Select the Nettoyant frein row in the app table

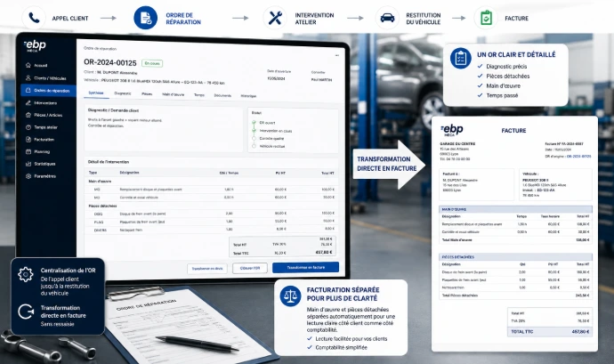212,230
